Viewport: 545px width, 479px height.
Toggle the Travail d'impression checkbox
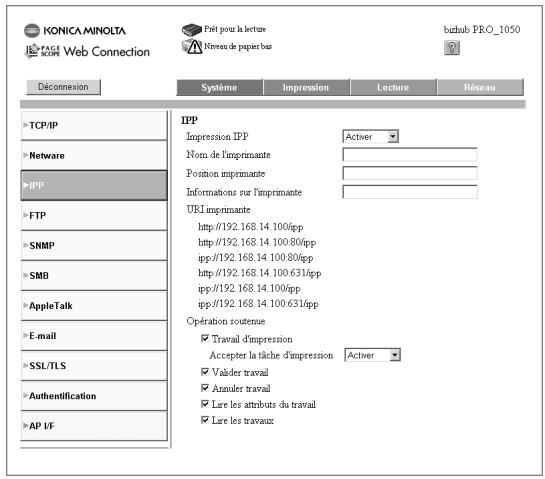click(205, 339)
